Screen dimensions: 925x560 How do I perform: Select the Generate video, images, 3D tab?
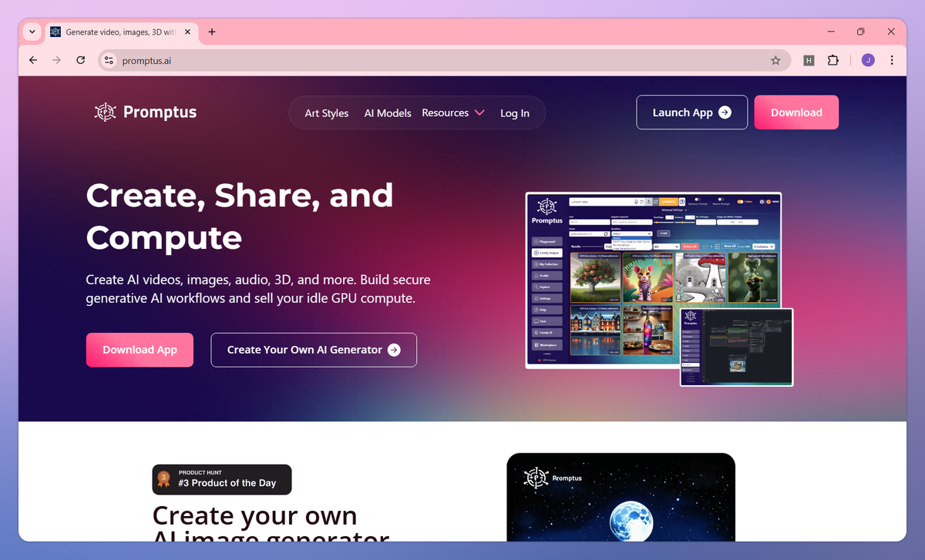pos(121,32)
